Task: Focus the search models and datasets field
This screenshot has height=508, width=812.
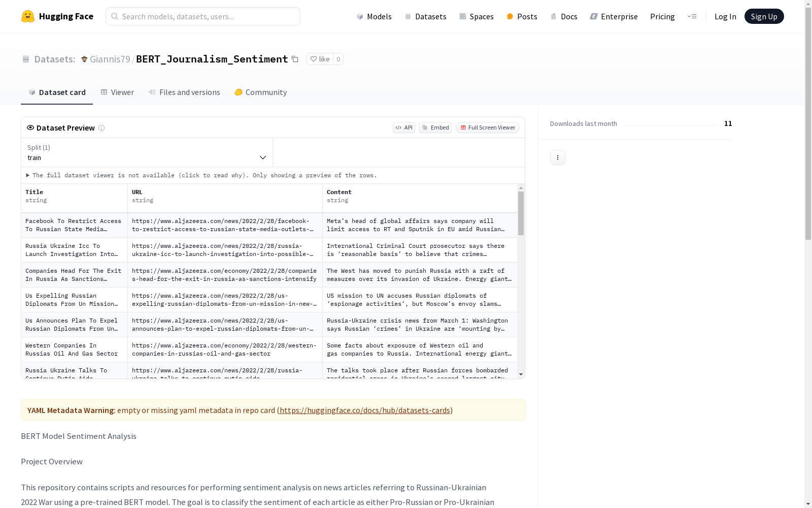Action: 203,16
